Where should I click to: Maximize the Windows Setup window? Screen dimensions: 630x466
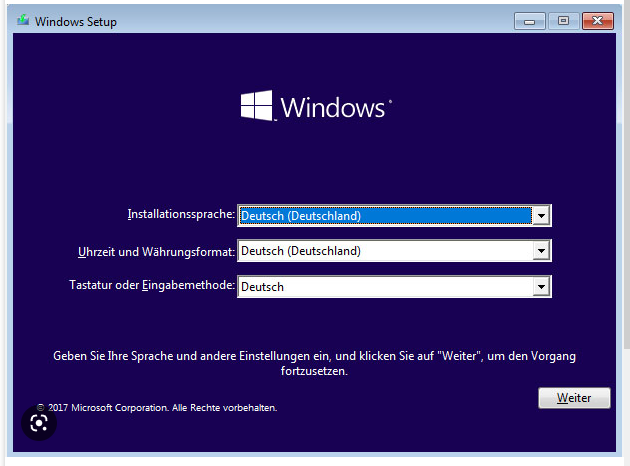(563, 21)
